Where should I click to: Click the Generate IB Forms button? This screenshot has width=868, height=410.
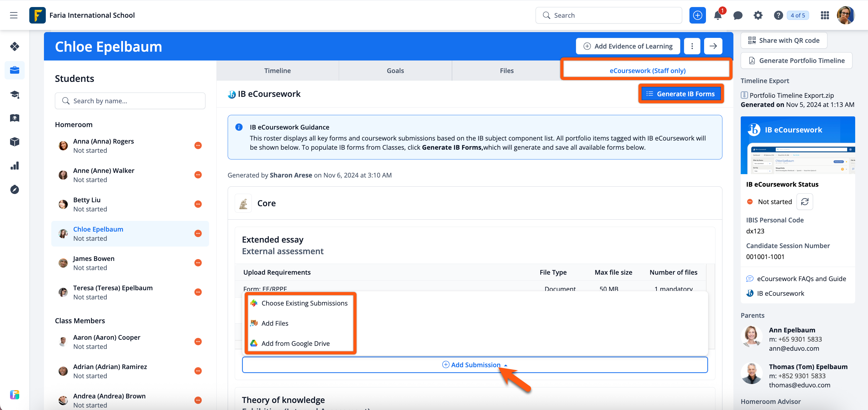[x=681, y=94]
